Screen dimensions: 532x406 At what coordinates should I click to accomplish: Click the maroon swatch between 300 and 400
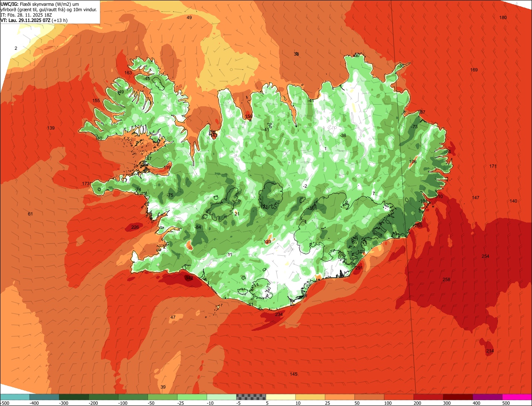(x=458, y=396)
